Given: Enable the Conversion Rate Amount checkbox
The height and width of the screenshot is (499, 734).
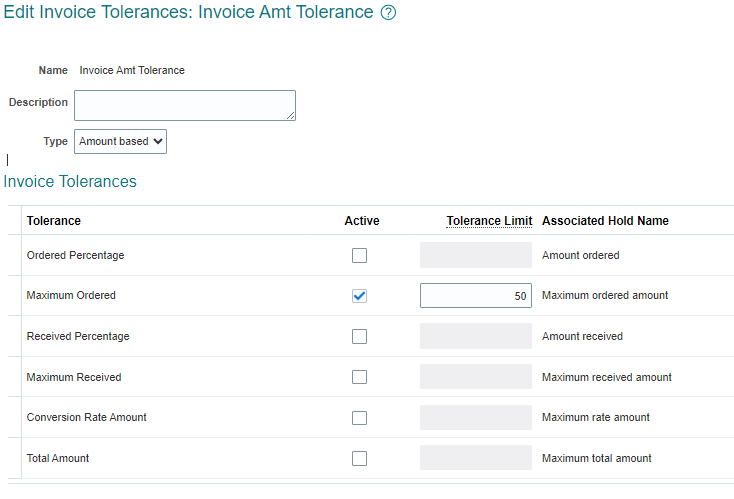Looking at the screenshot, I should coord(360,418).
